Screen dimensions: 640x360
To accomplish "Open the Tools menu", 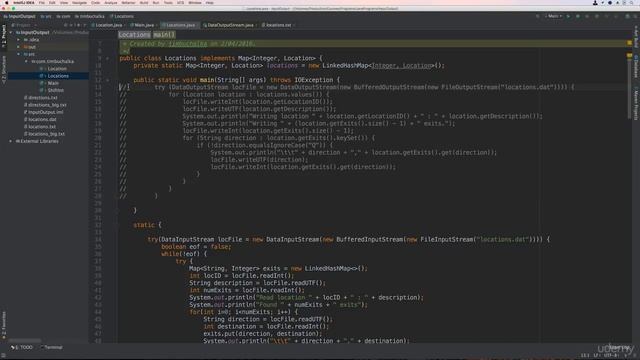I will coord(168,2).
